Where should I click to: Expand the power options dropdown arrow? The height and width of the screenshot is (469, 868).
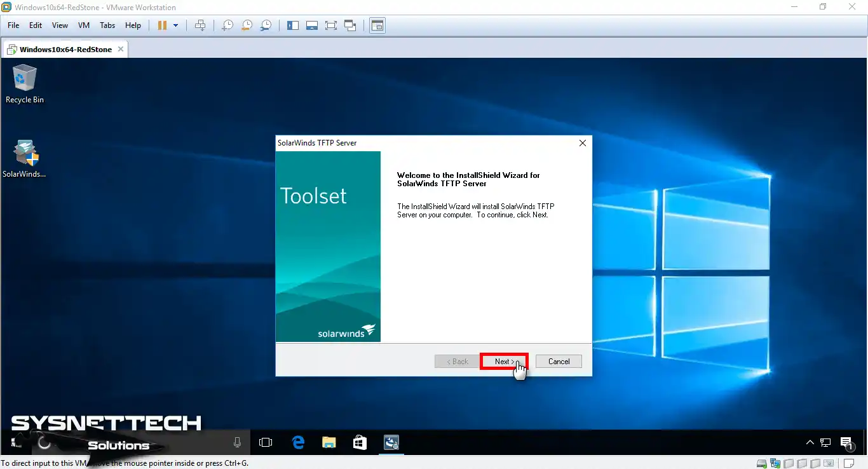[175, 25]
